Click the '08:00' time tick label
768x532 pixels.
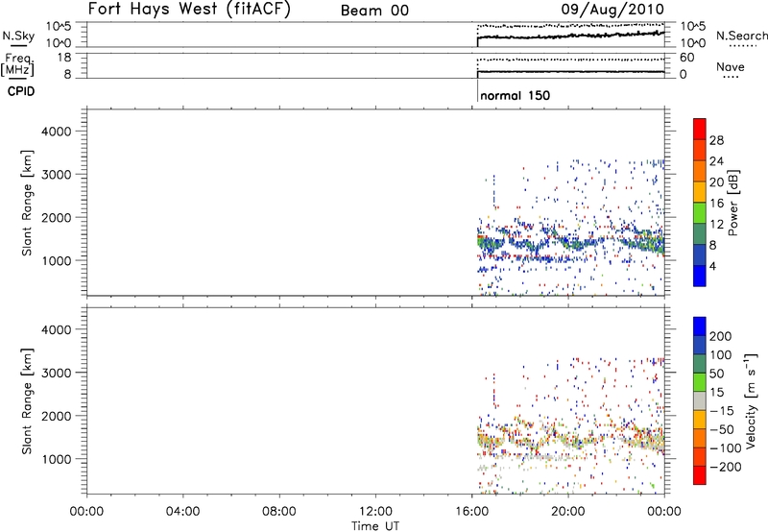point(279,512)
